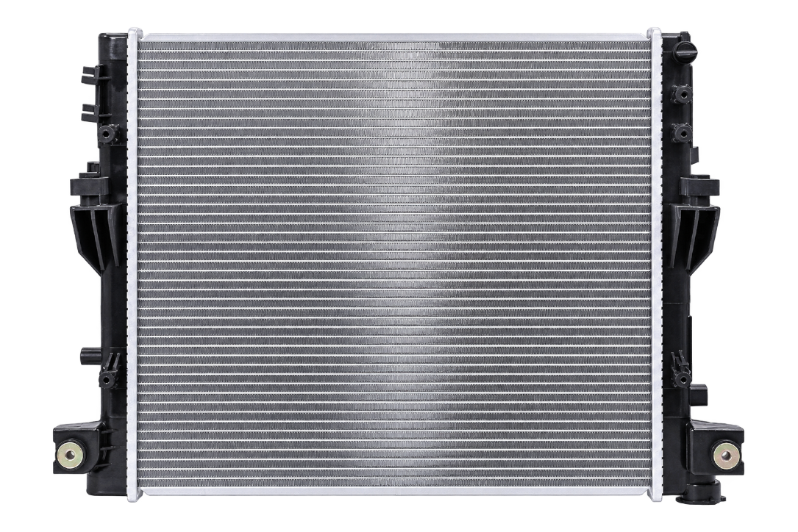Click the second bolt boss on right tank

tap(681, 133)
